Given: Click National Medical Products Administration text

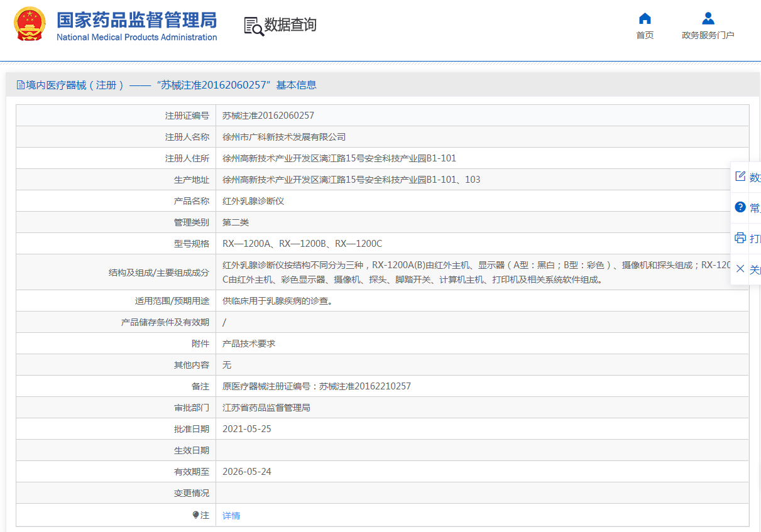Looking at the screenshot, I should tap(137, 37).
